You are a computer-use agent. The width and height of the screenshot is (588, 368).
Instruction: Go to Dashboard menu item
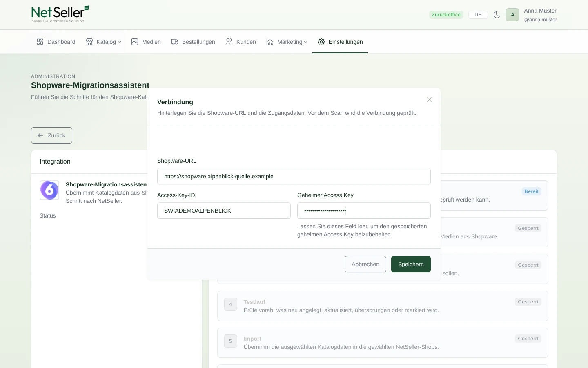coord(56,42)
